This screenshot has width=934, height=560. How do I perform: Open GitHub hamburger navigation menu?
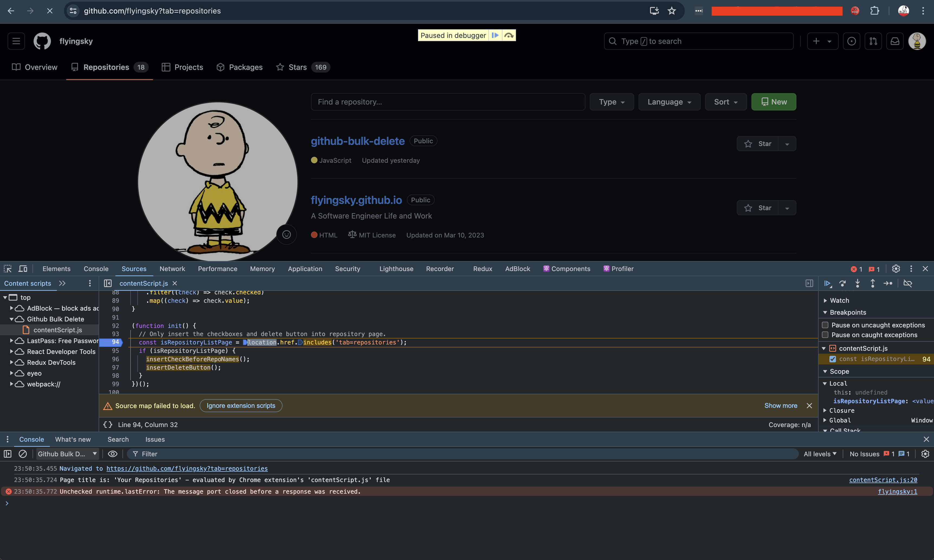click(x=16, y=41)
